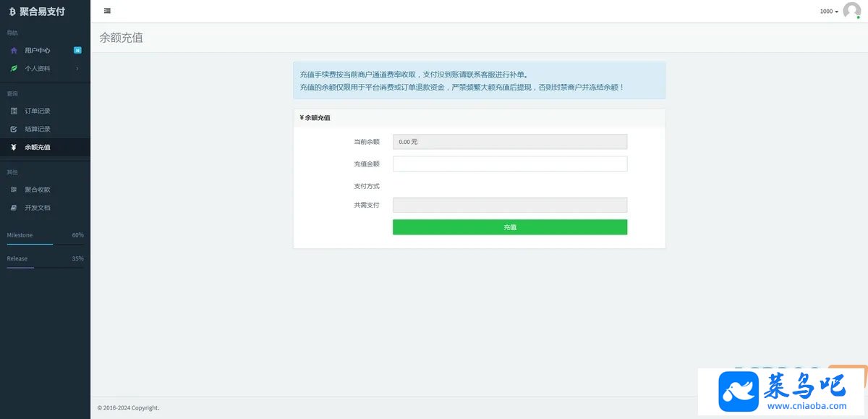868x419 pixels.
Task: Click the Bitcoin logo icon in header
Action: pos(12,12)
